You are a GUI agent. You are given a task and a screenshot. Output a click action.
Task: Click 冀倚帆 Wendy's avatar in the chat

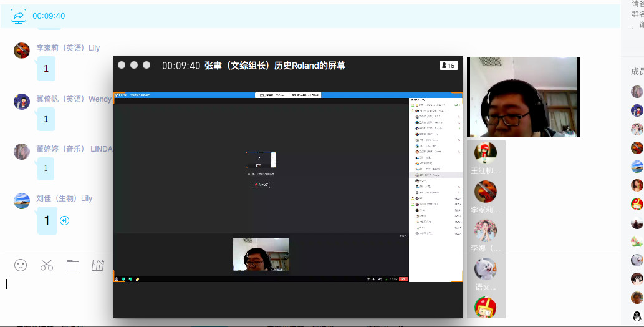click(x=22, y=102)
